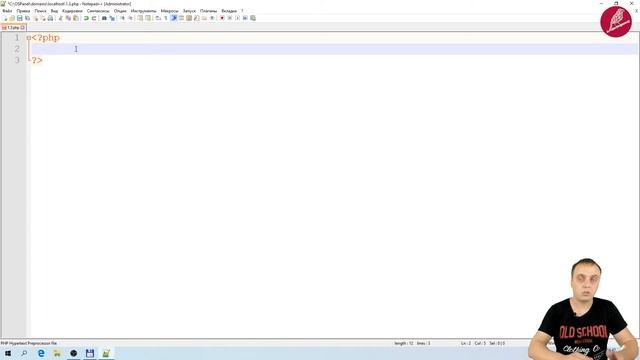Open Find with the binoculars icon

104,18
